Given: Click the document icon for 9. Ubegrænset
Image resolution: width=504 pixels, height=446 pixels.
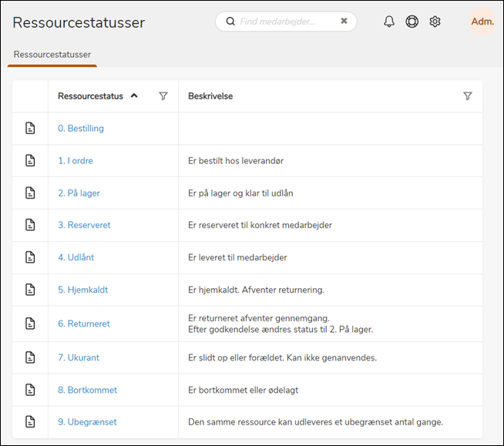Looking at the screenshot, I should pyautogui.click(x=30, y=421).
